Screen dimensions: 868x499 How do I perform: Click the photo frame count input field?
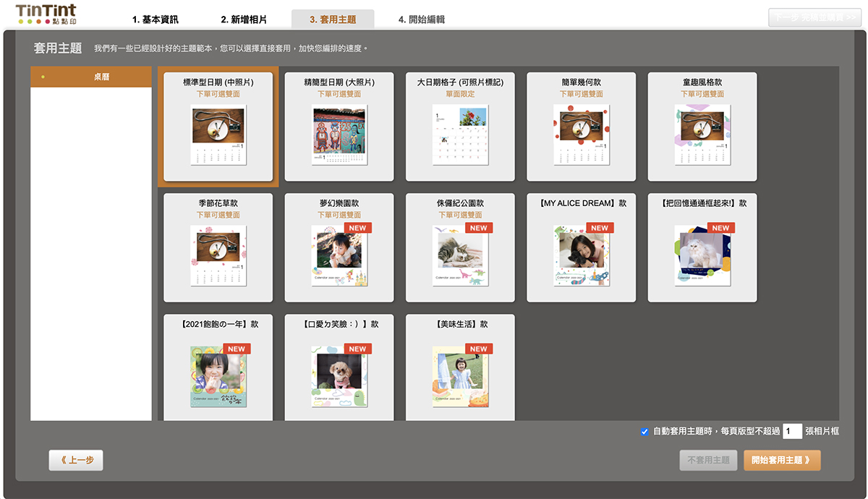point(792,431)
